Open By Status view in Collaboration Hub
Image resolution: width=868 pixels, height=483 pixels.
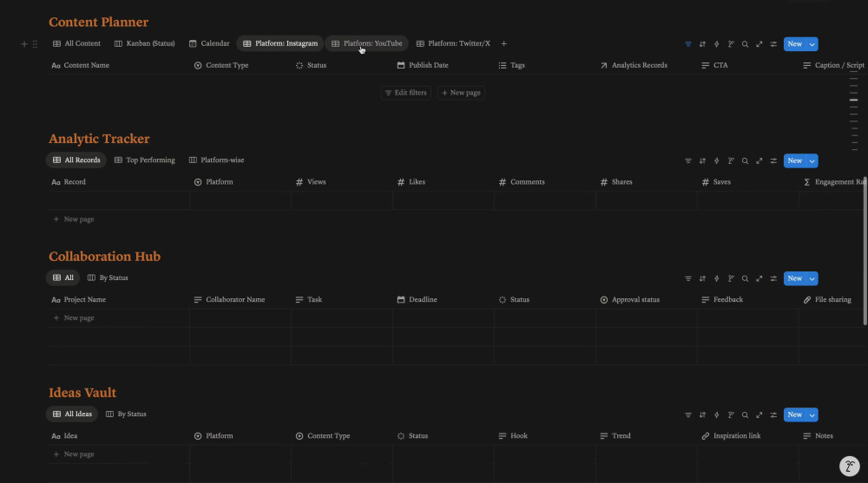[x=108, y=278]
